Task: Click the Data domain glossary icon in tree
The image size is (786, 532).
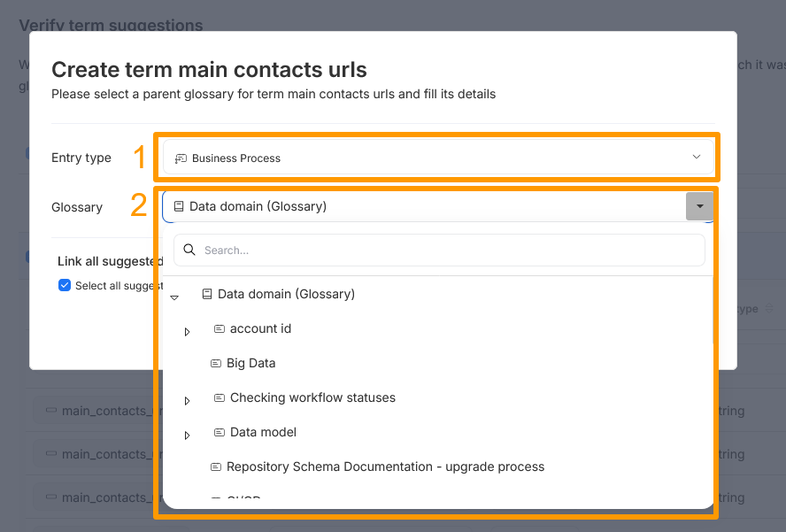Action: point(207,294)
